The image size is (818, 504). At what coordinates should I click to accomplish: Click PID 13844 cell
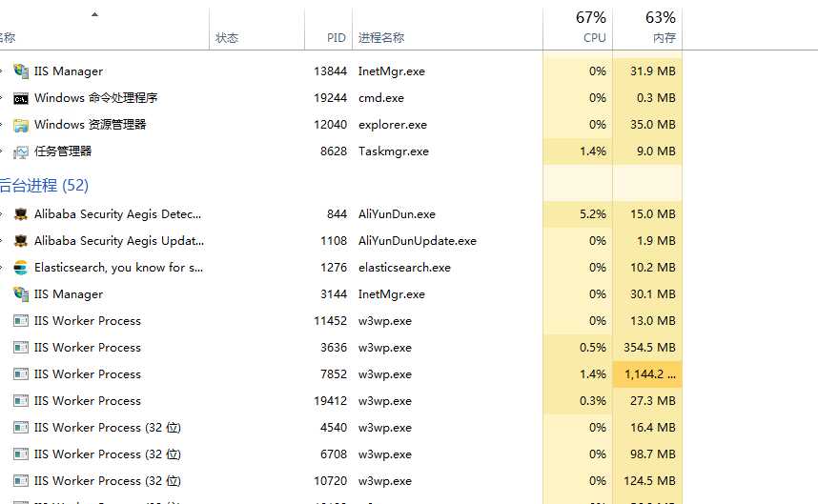(330, 71)
